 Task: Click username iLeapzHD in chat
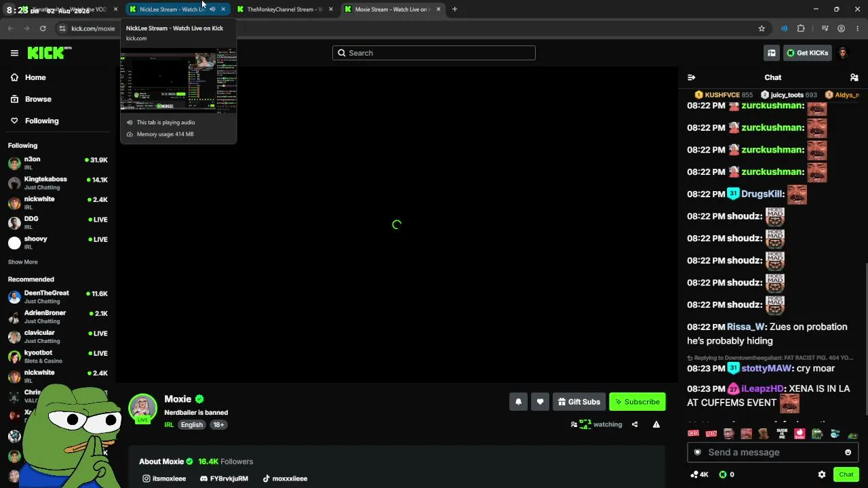762,388
